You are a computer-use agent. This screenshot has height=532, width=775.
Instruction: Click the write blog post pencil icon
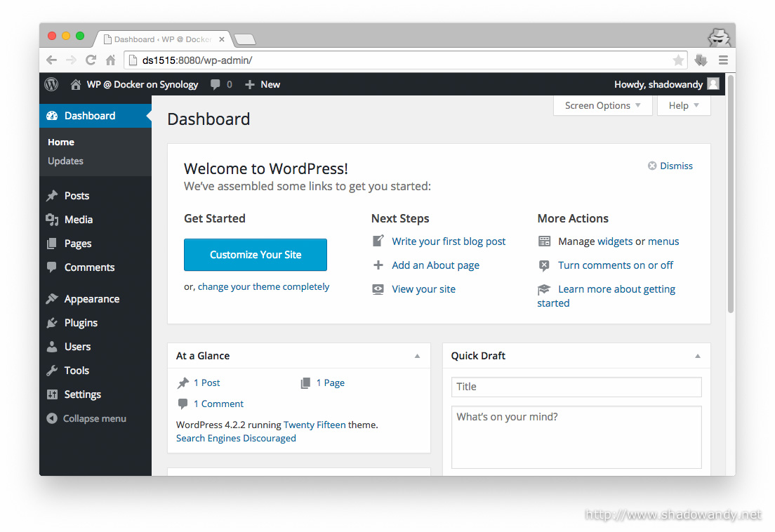(378, 241)
